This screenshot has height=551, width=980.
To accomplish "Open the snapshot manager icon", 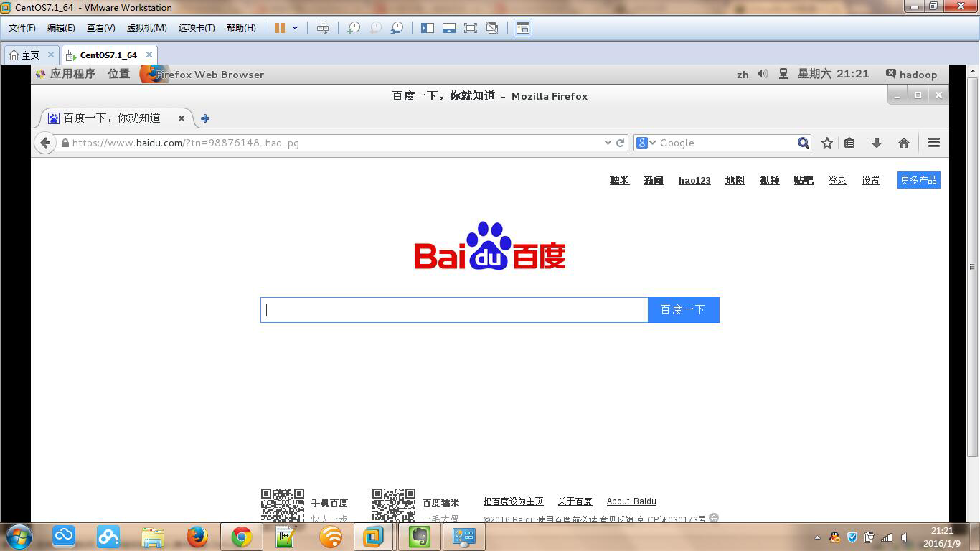I will [397, 28].
